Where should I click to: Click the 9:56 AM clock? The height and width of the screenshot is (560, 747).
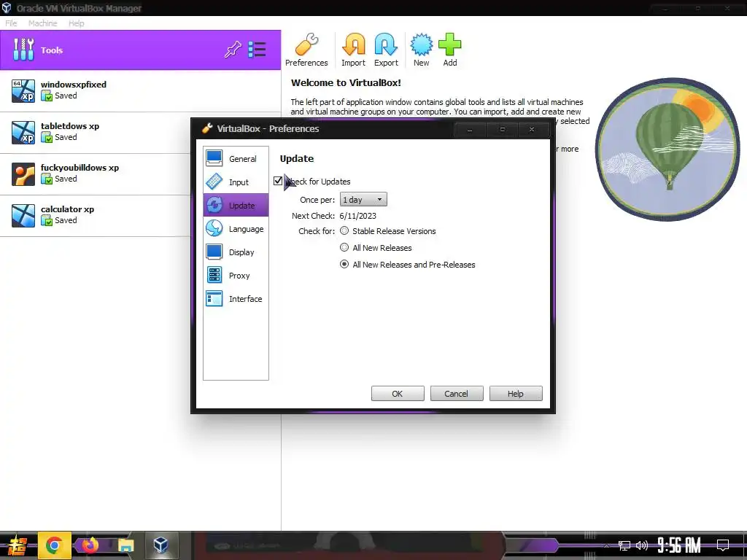coord(679,545)
